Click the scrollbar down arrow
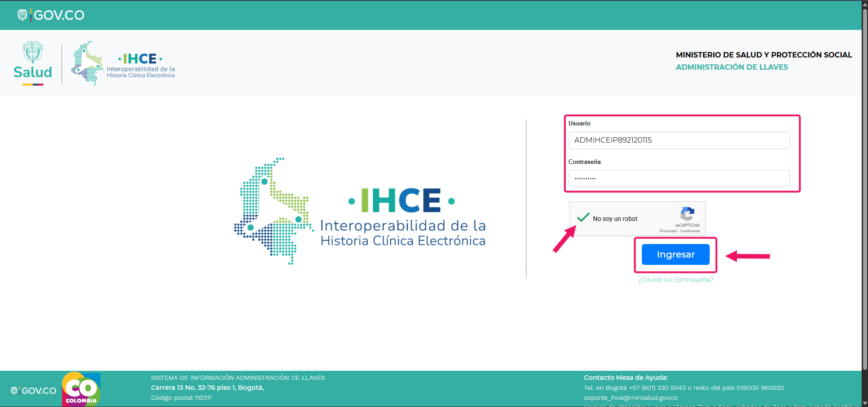This screenshot has height=407, width=868. 865,403
